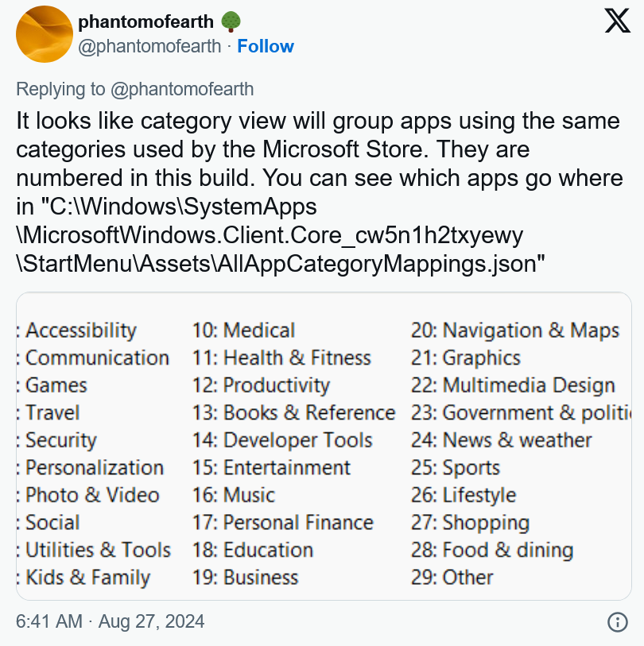Image resolution: width=644 pixels, height=646 pixels.
Task: Open the X logo link
Action: pos(617,21)
